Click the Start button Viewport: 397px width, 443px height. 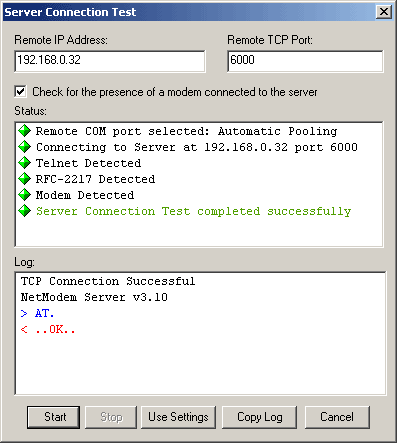(53, 417)
